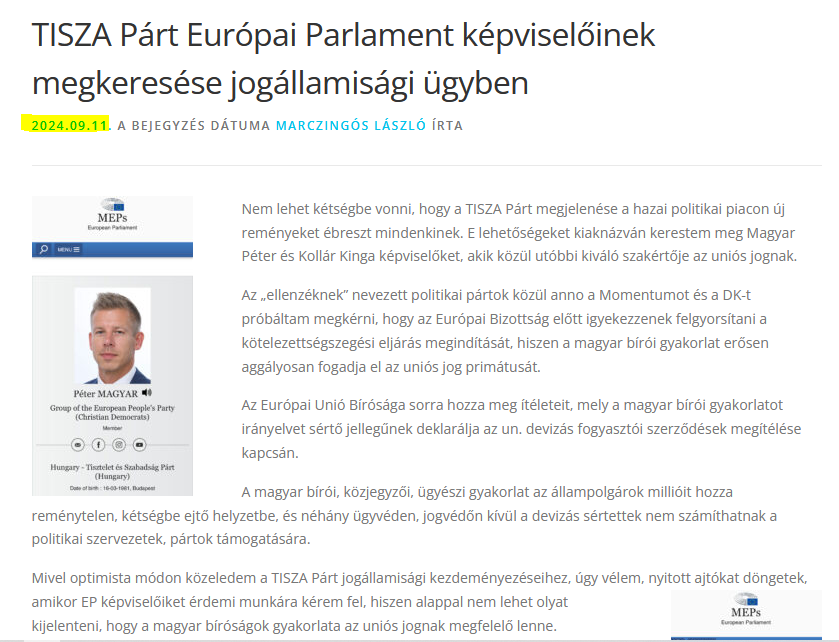Click the highlighted date 2024.09.11

(70, 125)
